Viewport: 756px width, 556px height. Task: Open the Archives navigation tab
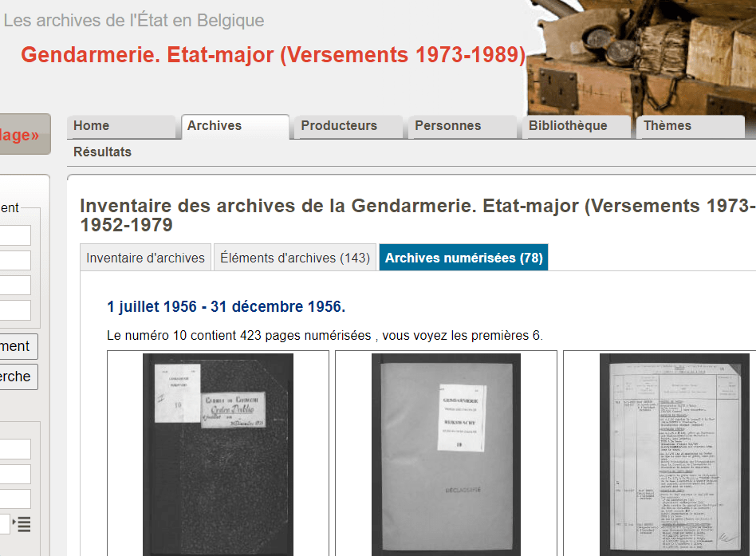click(x=235, y=127)
